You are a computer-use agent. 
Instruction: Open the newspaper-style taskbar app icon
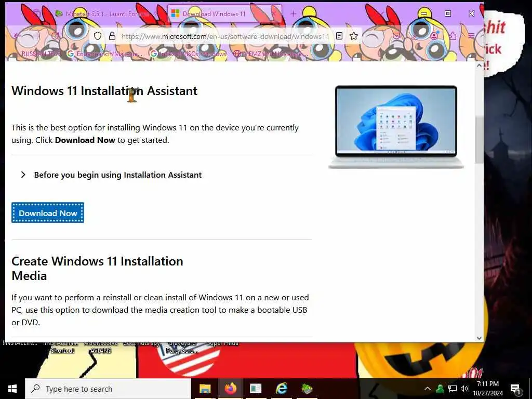pyautogui.click(x=256, y=389)
